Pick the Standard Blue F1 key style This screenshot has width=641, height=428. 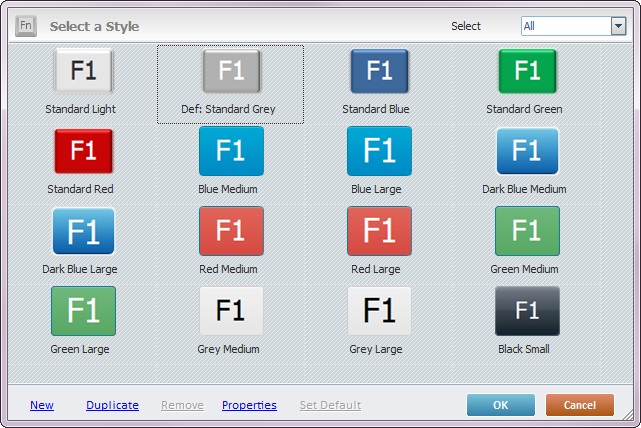click(x=379, y=71)
